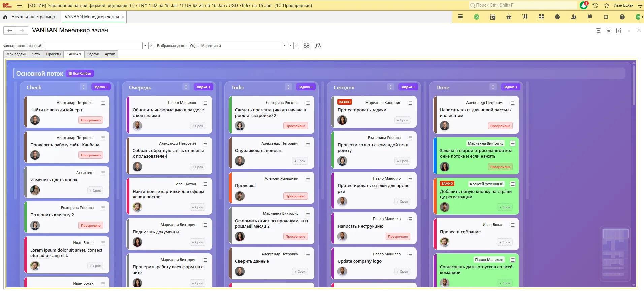Open menu of Найти нового дизайнера card
Image resolution: width=644 pixels, height=292 pixels.
tap(103, 103)
